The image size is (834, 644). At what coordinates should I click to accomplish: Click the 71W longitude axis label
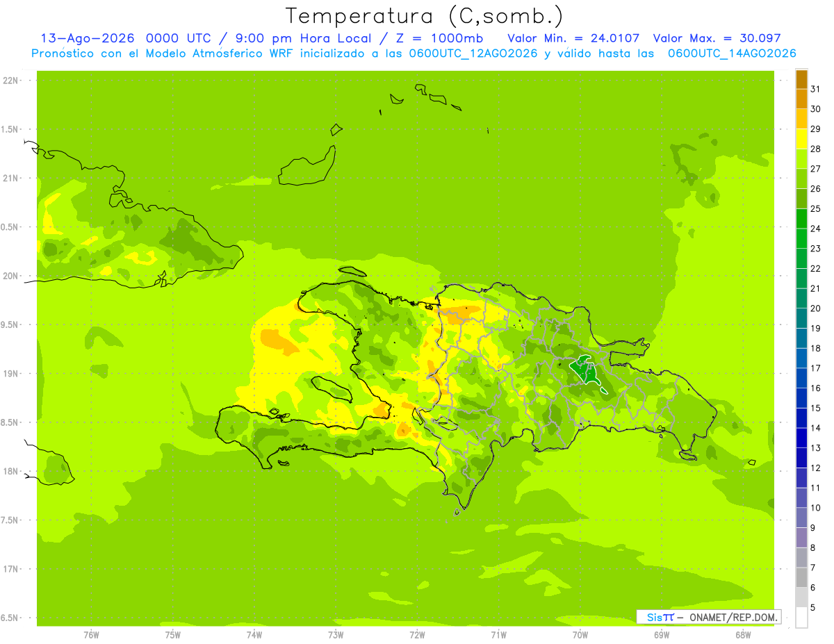coord(498,635)
